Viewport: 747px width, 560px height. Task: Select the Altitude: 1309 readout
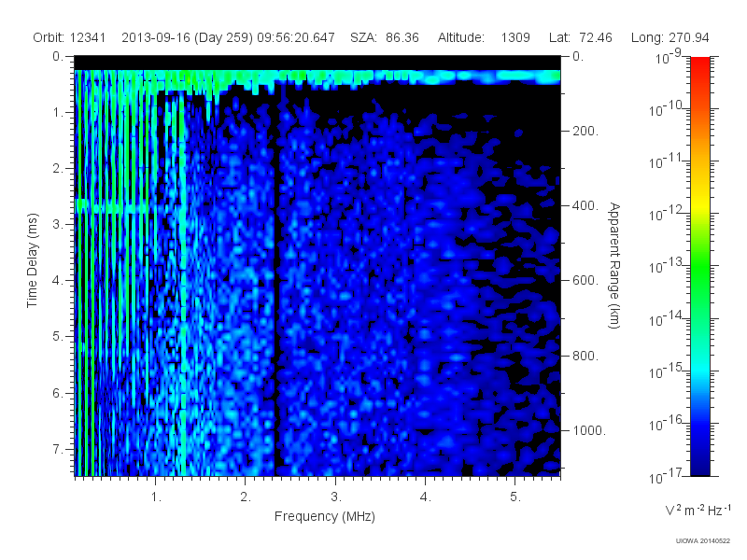484,37
